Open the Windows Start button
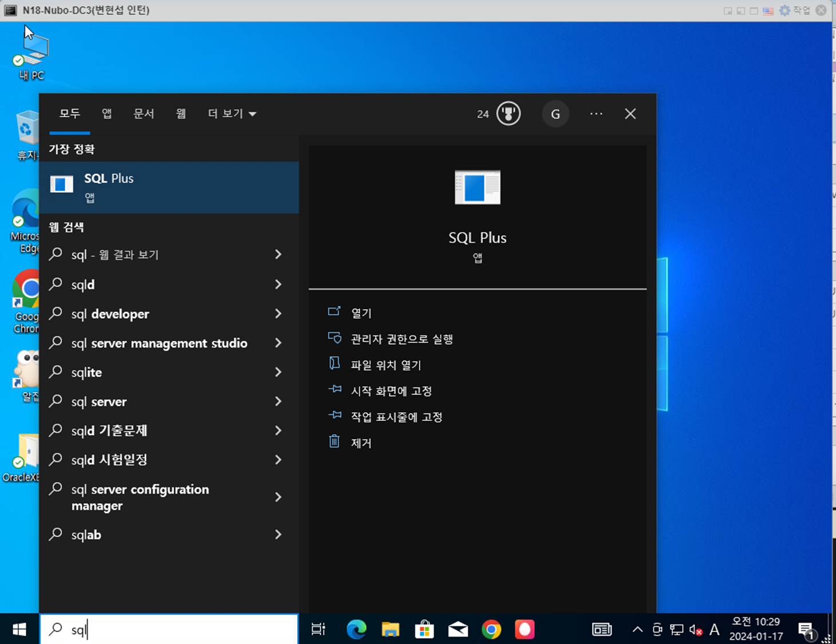Image resolution: width=836 pixels, height=644 pixels. pyautogui.click(x=19, y=630)
